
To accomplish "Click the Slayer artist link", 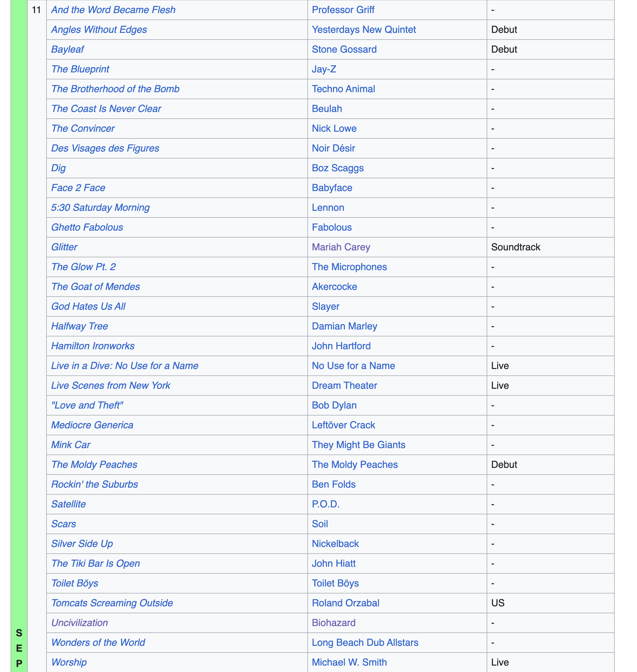I will (325, 306).
